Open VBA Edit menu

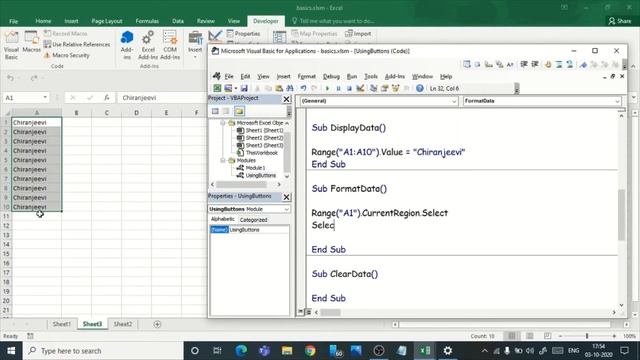click(x=245, y=76)
